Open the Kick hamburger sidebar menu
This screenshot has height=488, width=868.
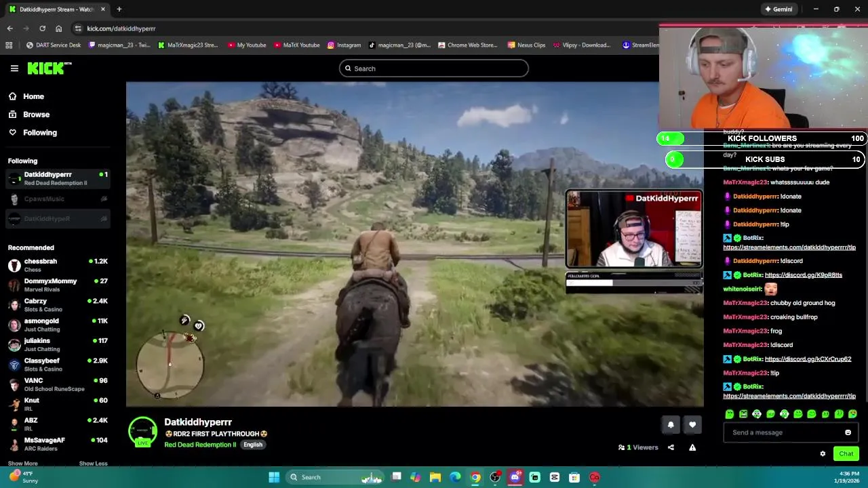14,68
